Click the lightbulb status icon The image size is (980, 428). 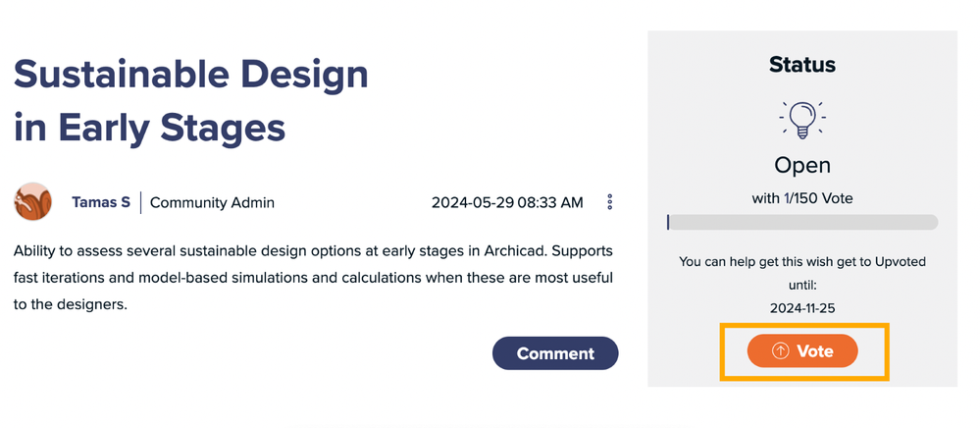(x=802, y=119)
